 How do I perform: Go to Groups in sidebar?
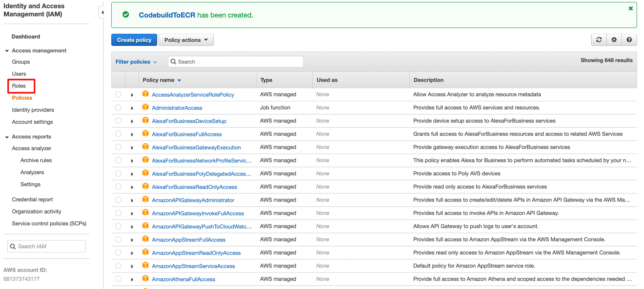pyautogui.click(x=21, y=62)
